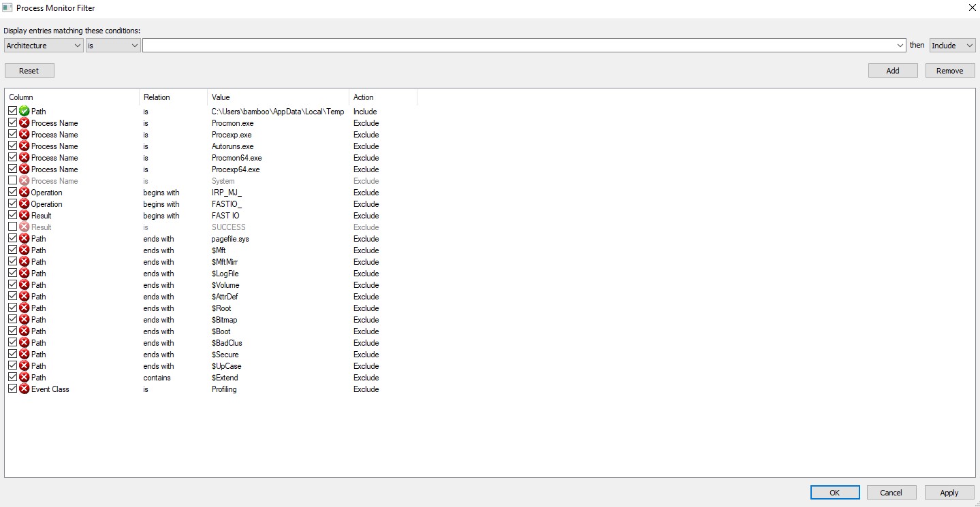The height and width of the screenshot is (507, 980).
Task: Confirm filters with OK
Action: (x=835, y=493)
